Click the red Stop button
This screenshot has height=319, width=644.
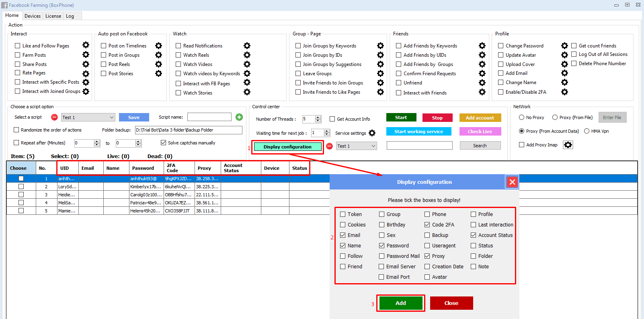tap(437, 118)
